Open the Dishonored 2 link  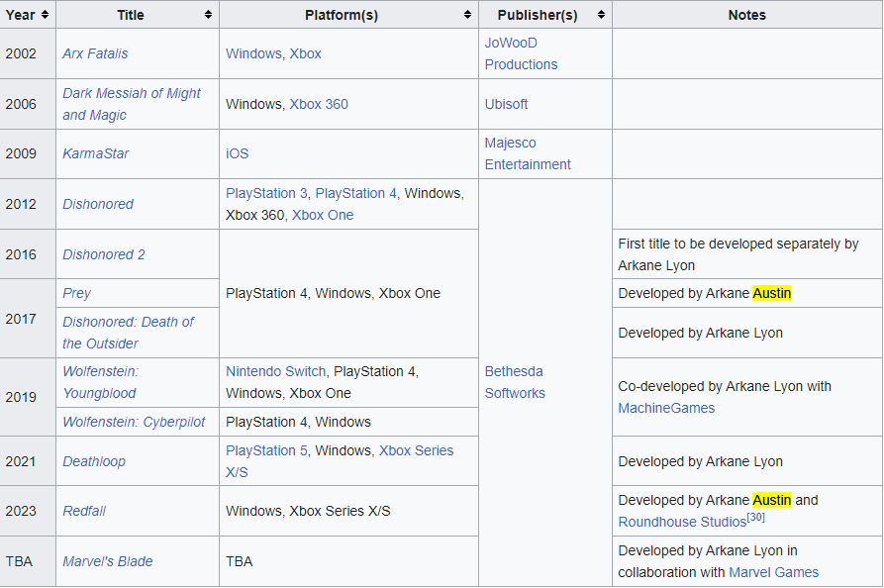click(104, 254)
